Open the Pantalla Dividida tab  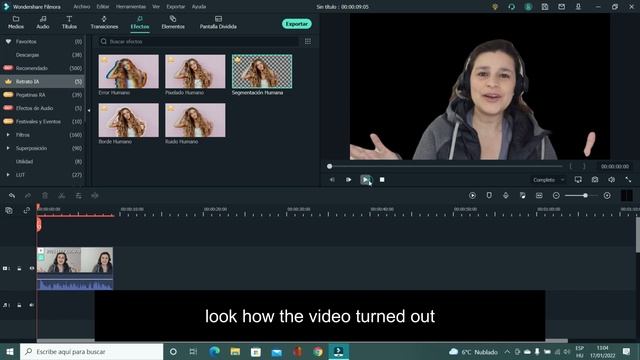click(x=218, y=22)
